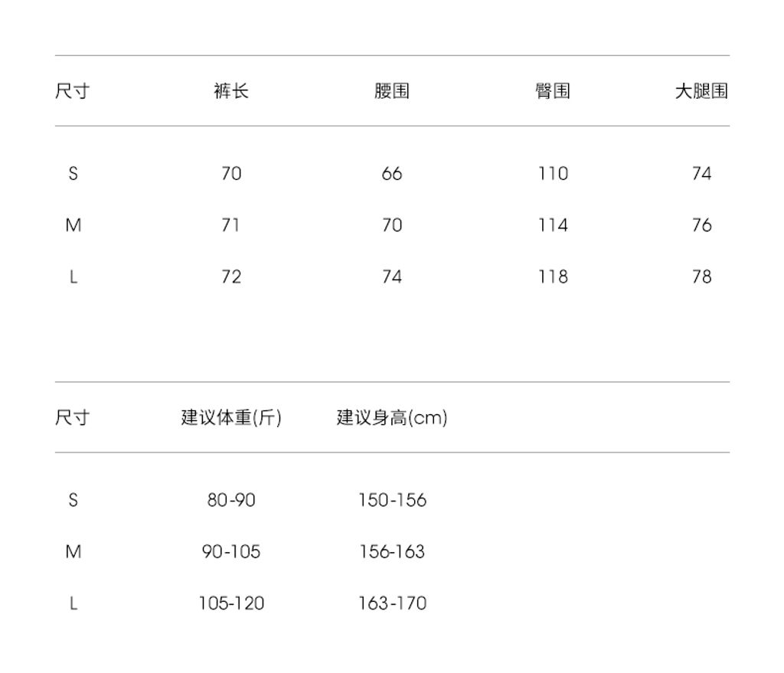784x673 pixels.
Task: Click hip value 110 for size S
Action: click(553, 174)
